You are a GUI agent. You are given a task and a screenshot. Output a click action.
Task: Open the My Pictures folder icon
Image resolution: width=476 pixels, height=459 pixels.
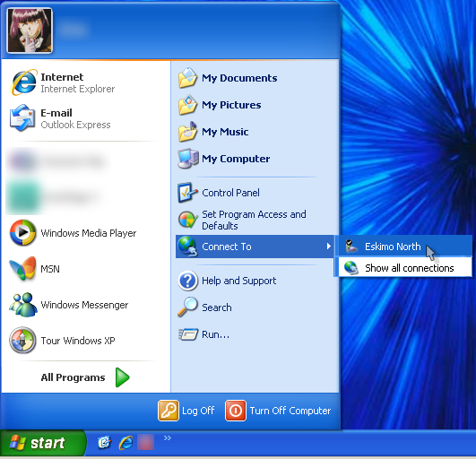187,105
